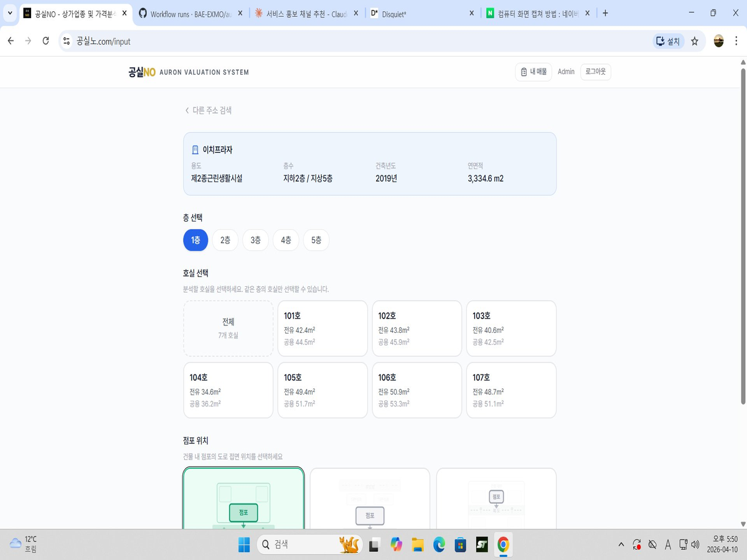The width and height of the screenshot is (747, 560).
Task: Click the 설치 install app button
Action: point(669,41)
